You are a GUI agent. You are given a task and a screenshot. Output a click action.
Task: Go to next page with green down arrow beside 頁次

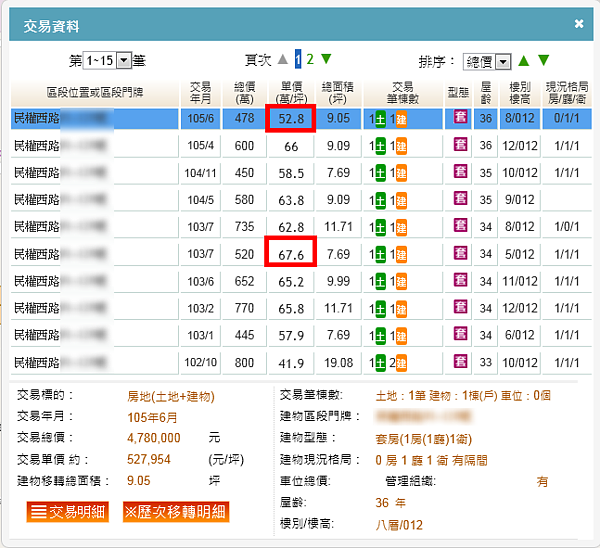[x=326, y=59]
